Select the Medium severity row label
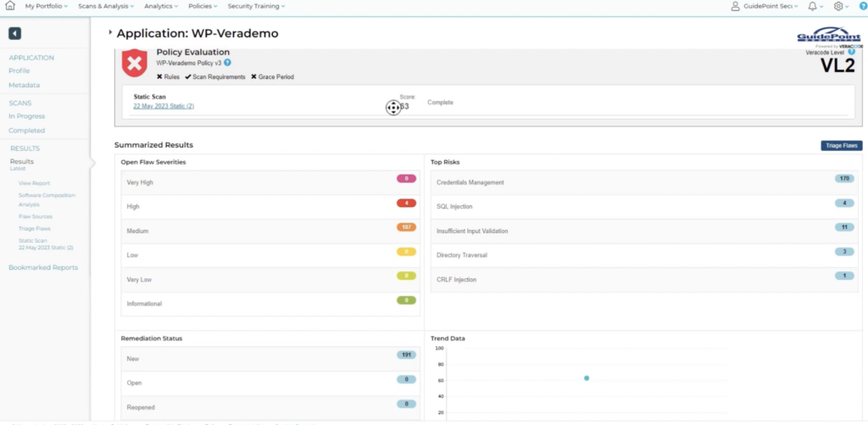This screenshot has width=868, height=425. pos(137,231)
